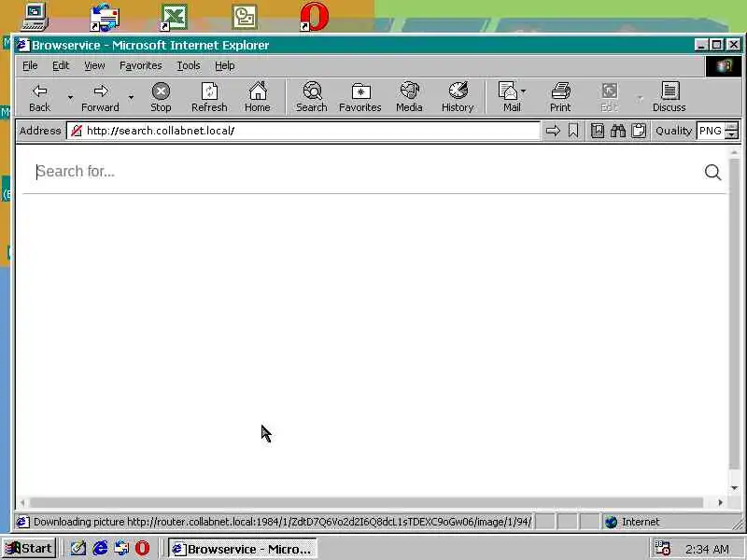
Task: Click the magnifying glass search icon
Action: point(712,172)
